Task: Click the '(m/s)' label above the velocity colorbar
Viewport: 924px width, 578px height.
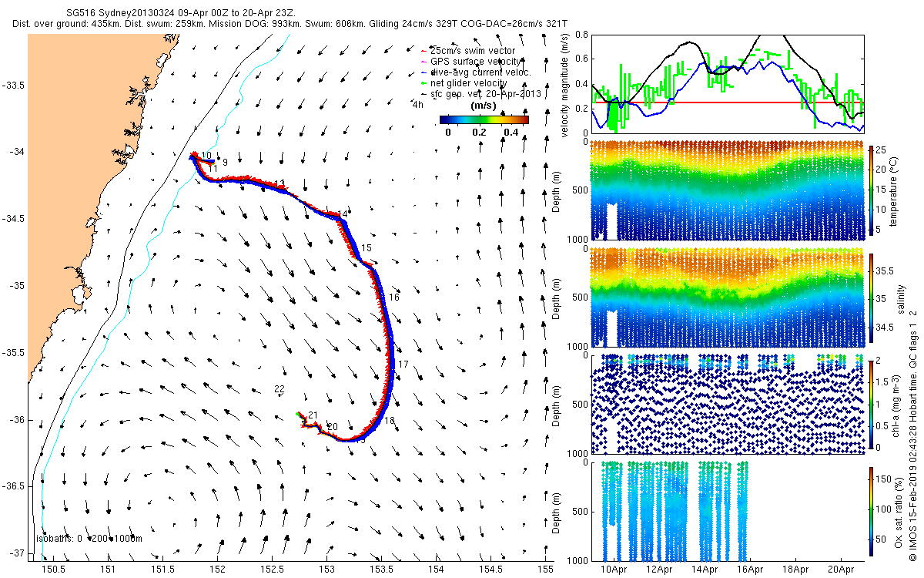Action: coord(483,106)
